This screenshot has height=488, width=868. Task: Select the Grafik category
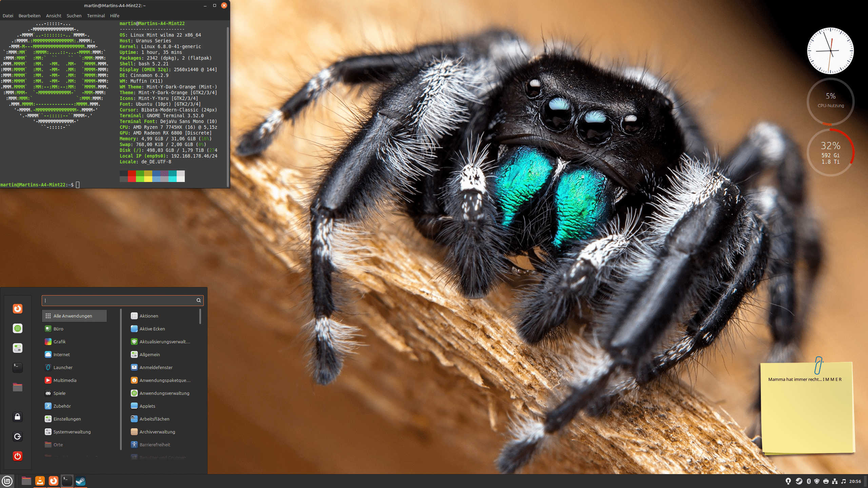[x=74, y=342]
